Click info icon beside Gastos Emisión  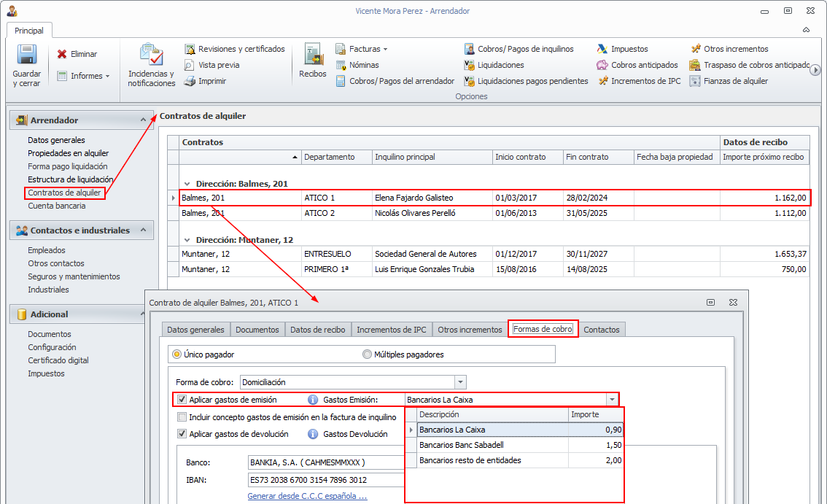[x=313, y=400]
